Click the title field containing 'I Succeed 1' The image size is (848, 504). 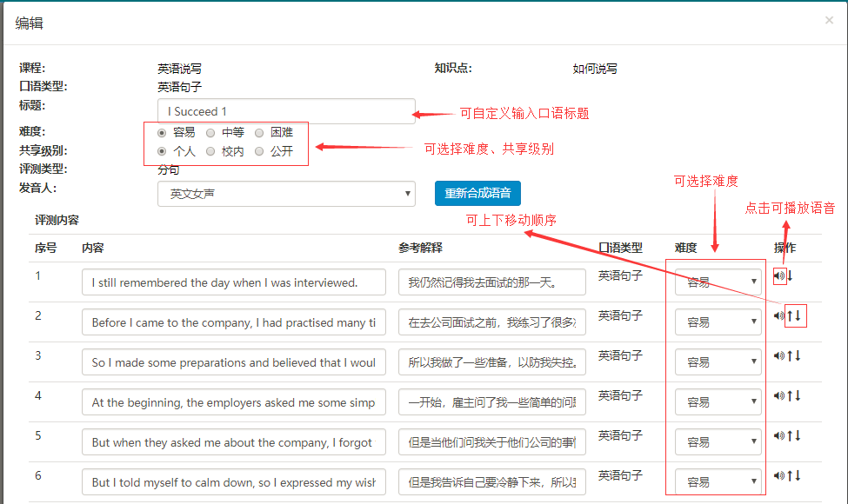point(286,111)
